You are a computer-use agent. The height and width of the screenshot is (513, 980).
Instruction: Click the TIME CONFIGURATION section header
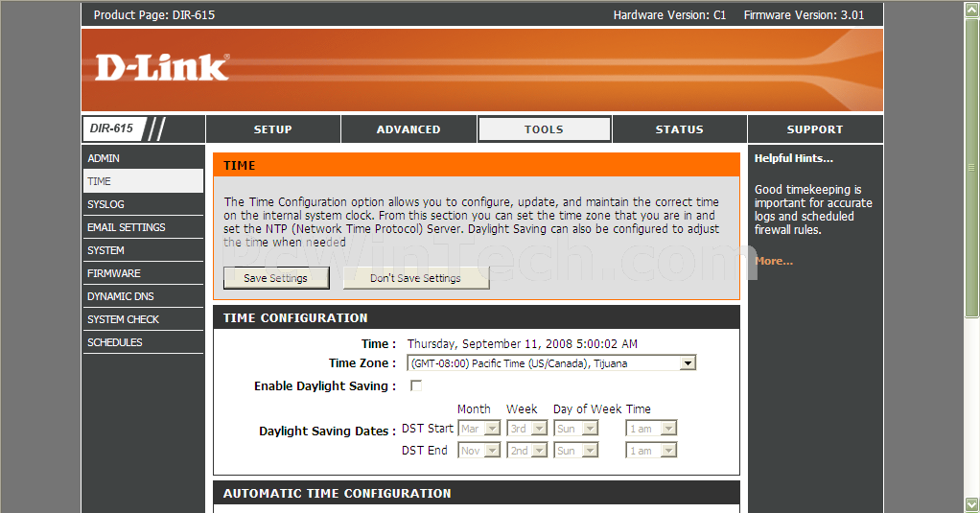tap(477, 317)
